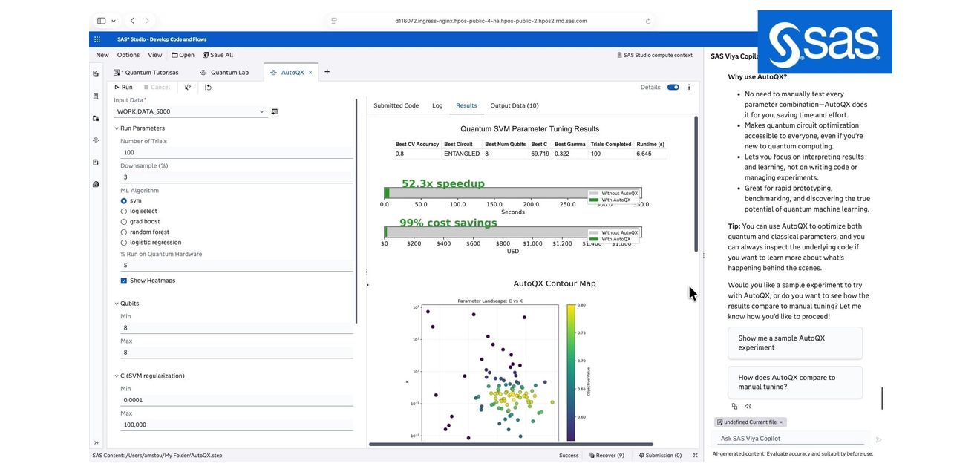Open the View menu
Image resolution: width=980 pixels, height=472 pixels.
coord(155,55)
